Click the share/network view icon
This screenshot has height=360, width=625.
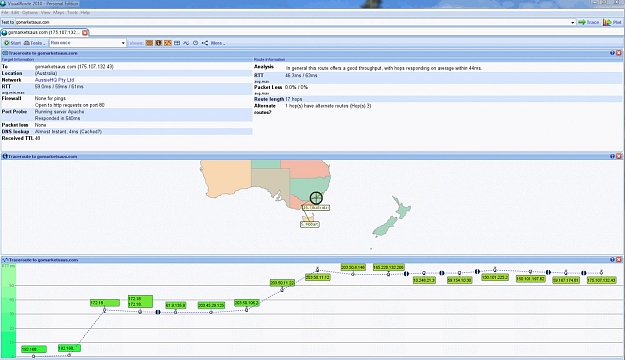click(205, 43)
